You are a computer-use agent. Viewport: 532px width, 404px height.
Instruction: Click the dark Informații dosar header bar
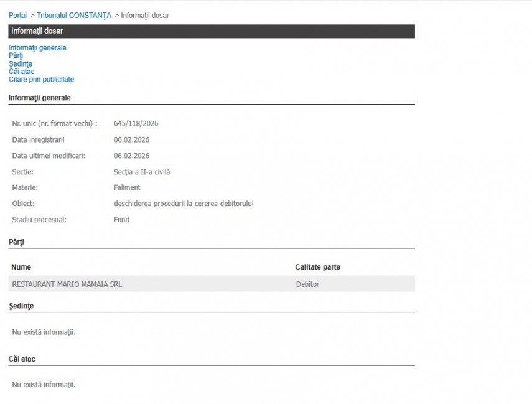click(211, 31)
